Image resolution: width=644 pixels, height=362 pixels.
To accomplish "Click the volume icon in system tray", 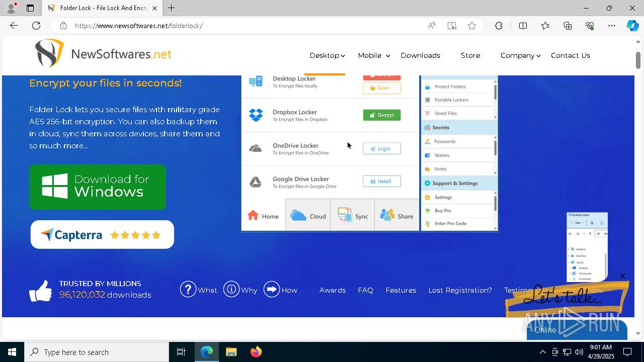I will [x=579, y=352].
